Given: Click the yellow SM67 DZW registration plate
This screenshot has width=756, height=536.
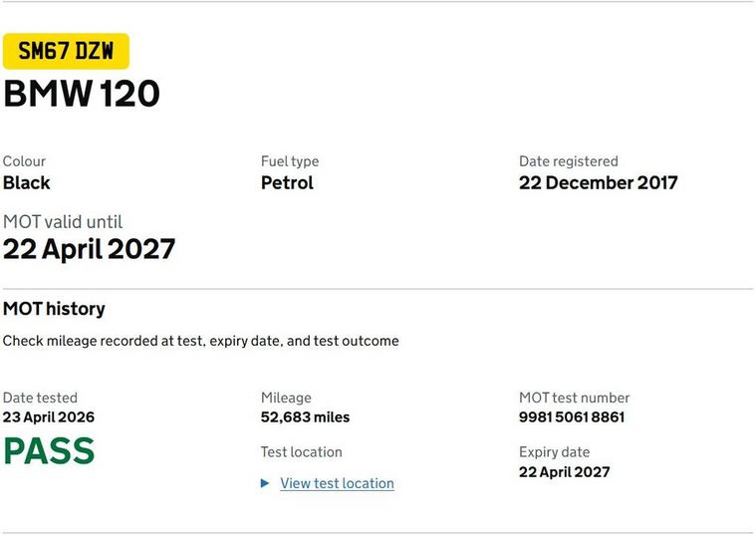Looking at the screenshot, I should tap(66, 52).
